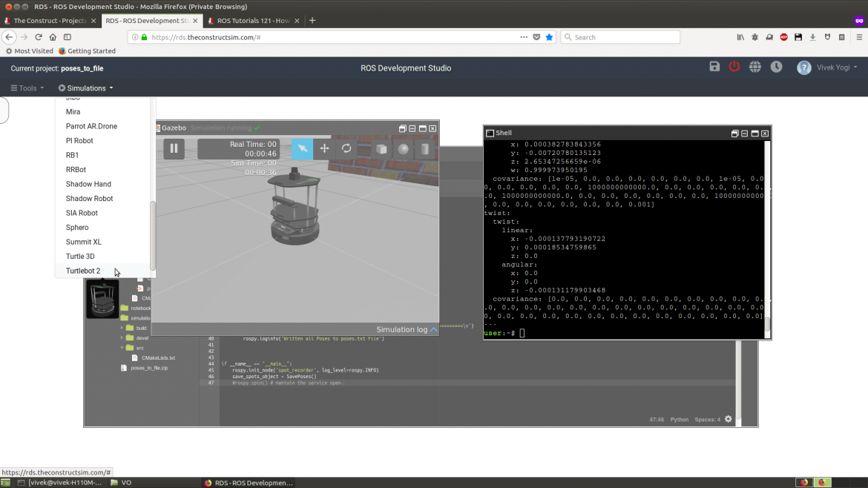Click the Turtlebot preview thumbnail
This screenshot has width=868, height=488.
coord(102,299)
